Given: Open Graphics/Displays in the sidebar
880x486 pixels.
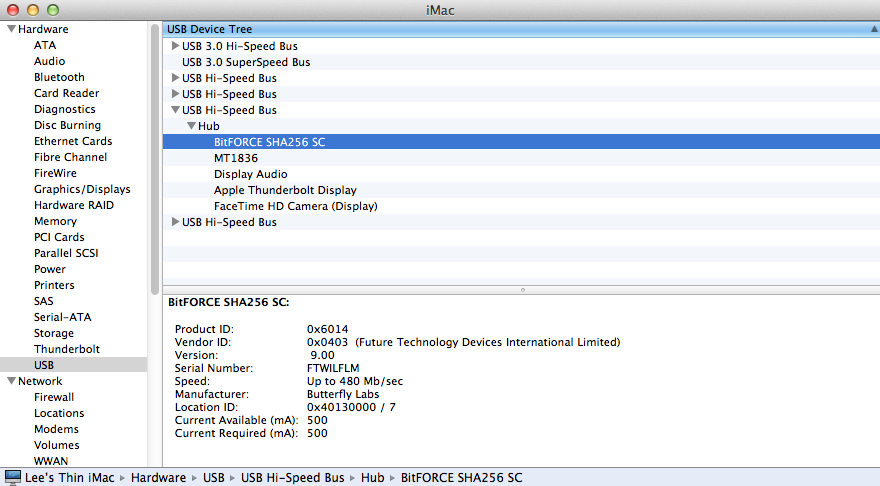Looking at the screenshot, I should coord(82,189).
